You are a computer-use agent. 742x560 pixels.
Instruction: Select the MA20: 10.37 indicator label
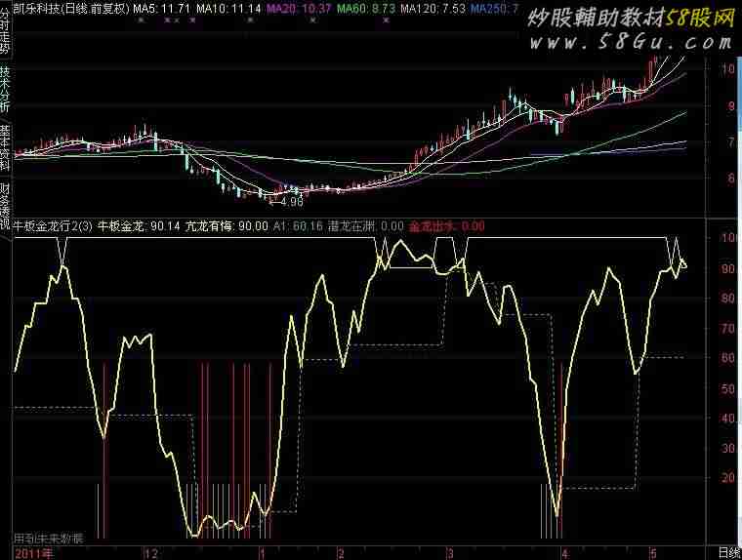tap(299, 8)
